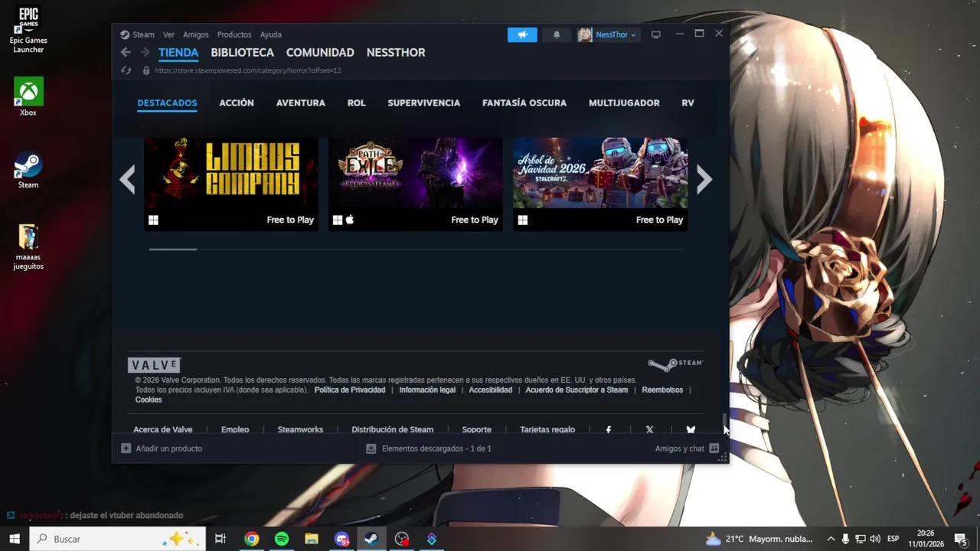Viewport: 980px width, 551px height.
Task: Select the AVENTURA category tab
Action: [x=301, y=103]
